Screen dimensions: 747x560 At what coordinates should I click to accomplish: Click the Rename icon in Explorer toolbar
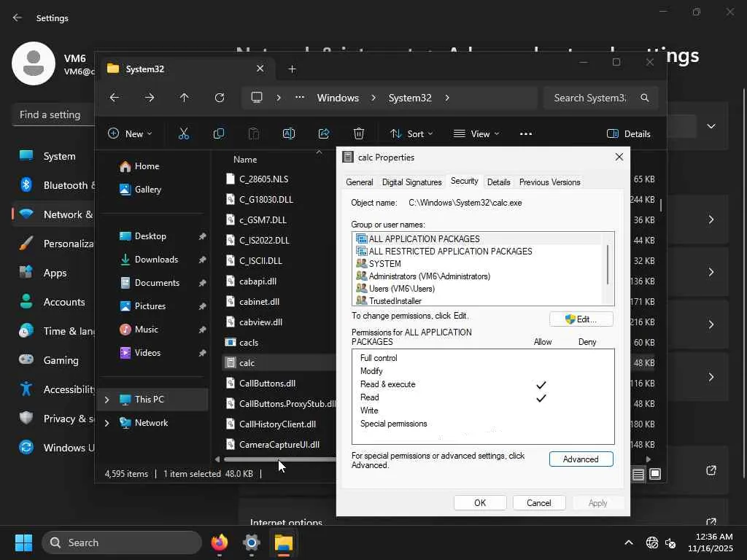click(x=289, y=134)
